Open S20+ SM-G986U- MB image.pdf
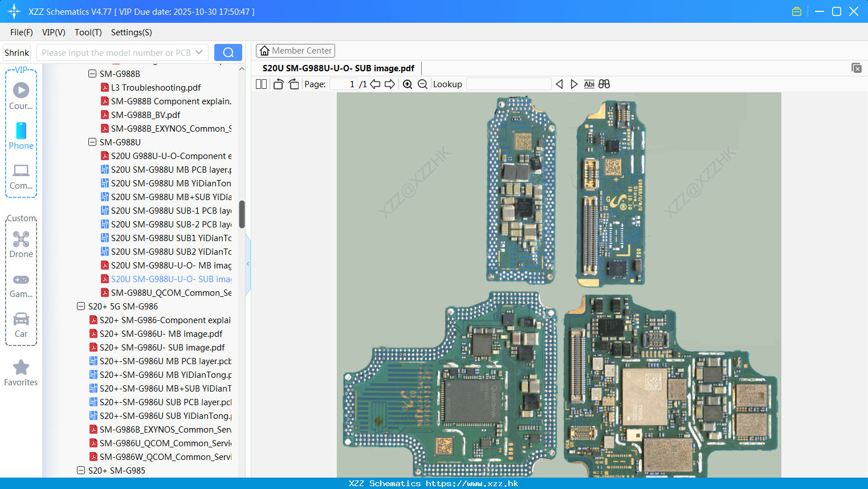 161,333
